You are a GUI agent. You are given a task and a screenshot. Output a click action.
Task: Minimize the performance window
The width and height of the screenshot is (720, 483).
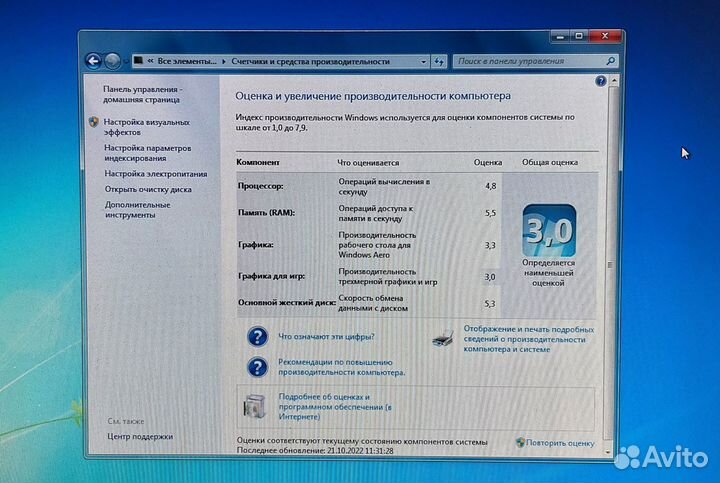click(560, 36)
